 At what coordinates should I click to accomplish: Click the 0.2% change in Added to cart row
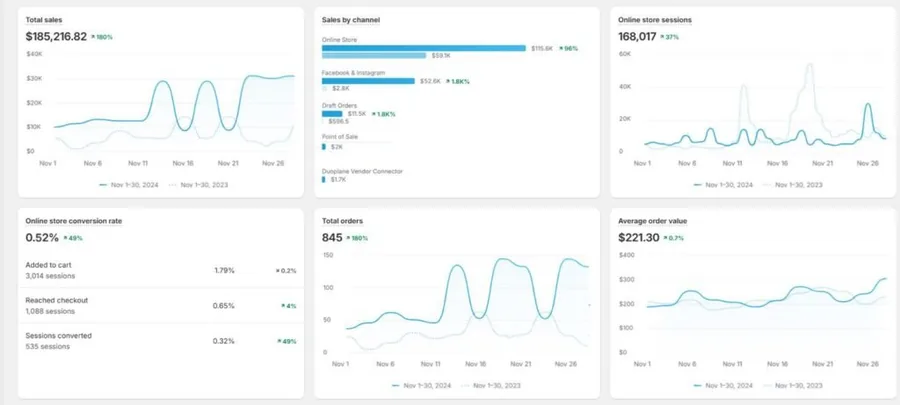(286, 271)
